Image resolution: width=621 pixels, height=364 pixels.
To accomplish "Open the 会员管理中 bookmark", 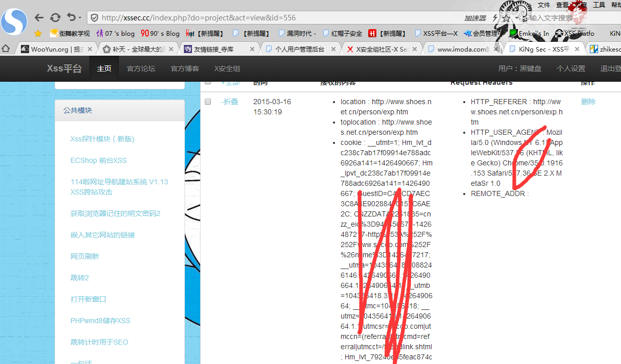I will [x=483, y=33].
